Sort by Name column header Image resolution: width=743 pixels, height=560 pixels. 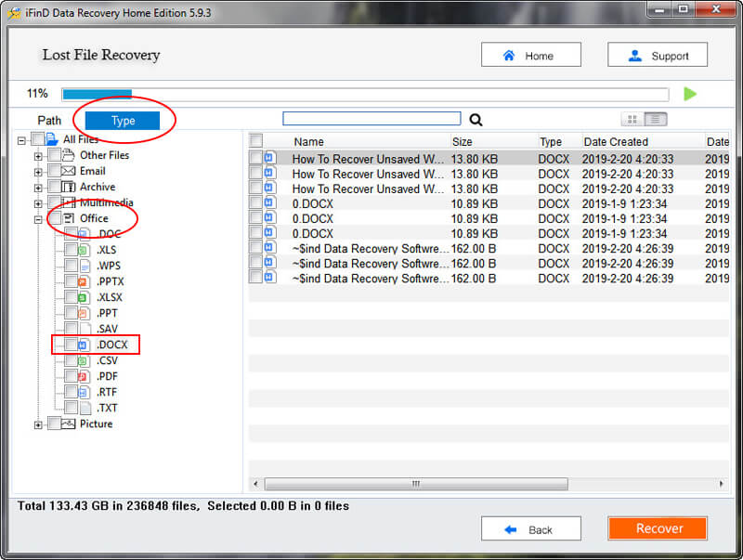[x=308, y=142]
